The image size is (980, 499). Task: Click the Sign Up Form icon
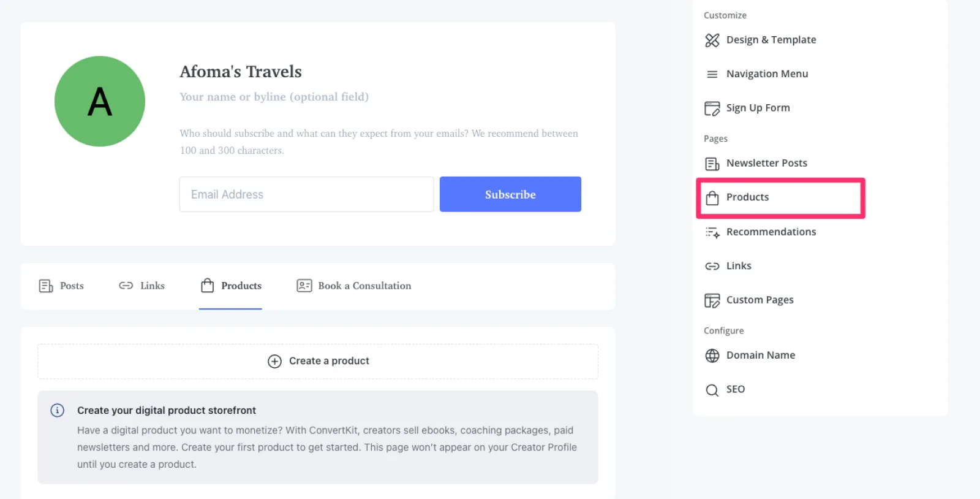tap(712, 109)
